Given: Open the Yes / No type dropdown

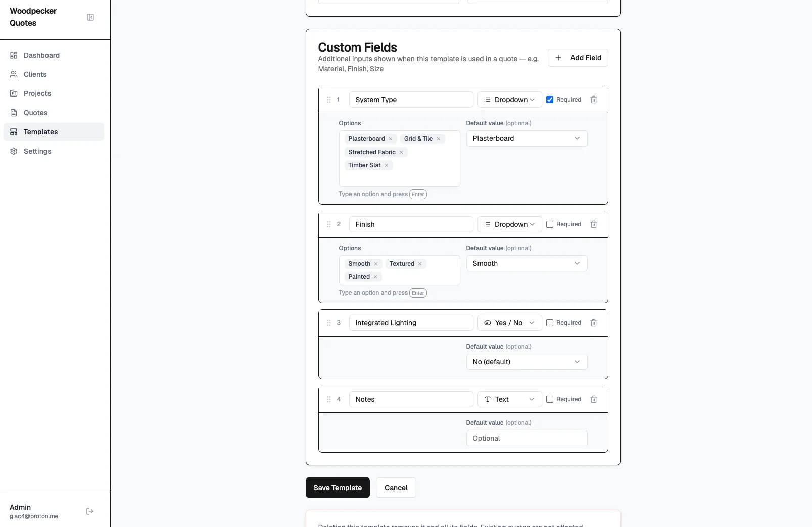Looking at the screenshot, I should [x=509, y=323].
